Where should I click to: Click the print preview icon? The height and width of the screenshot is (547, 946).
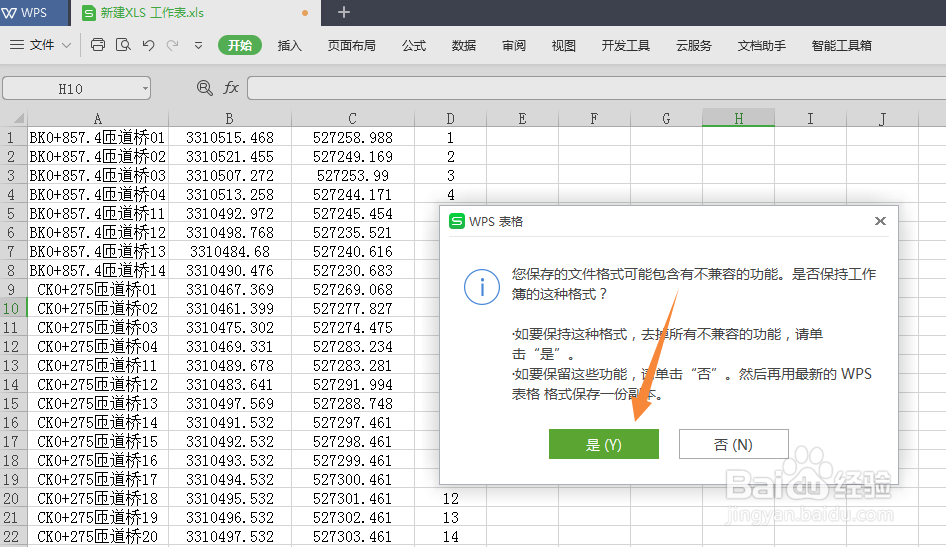(123, 45)
